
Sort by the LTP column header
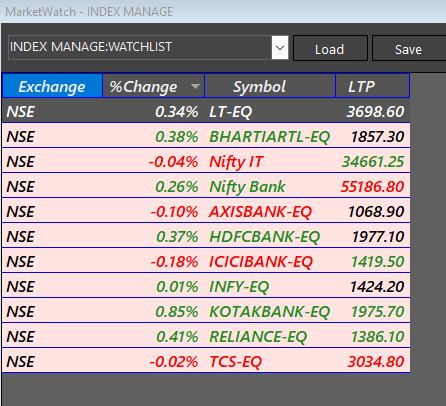pyautogui.click(x=373, y=86)
